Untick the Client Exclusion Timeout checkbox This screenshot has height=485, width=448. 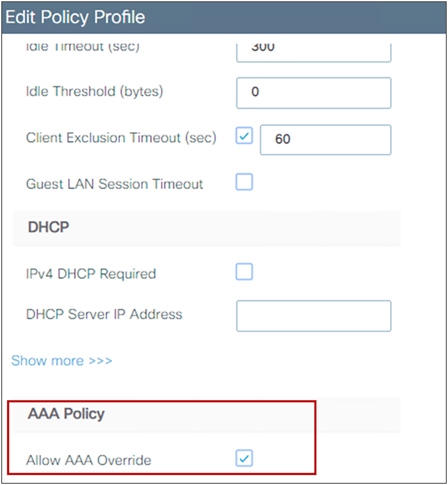(x=244, y=136)
